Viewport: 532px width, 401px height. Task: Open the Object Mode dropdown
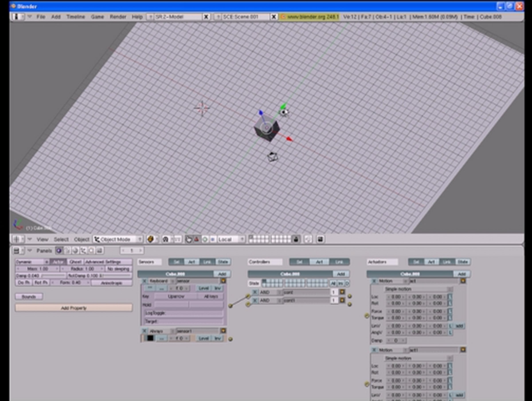118,239
